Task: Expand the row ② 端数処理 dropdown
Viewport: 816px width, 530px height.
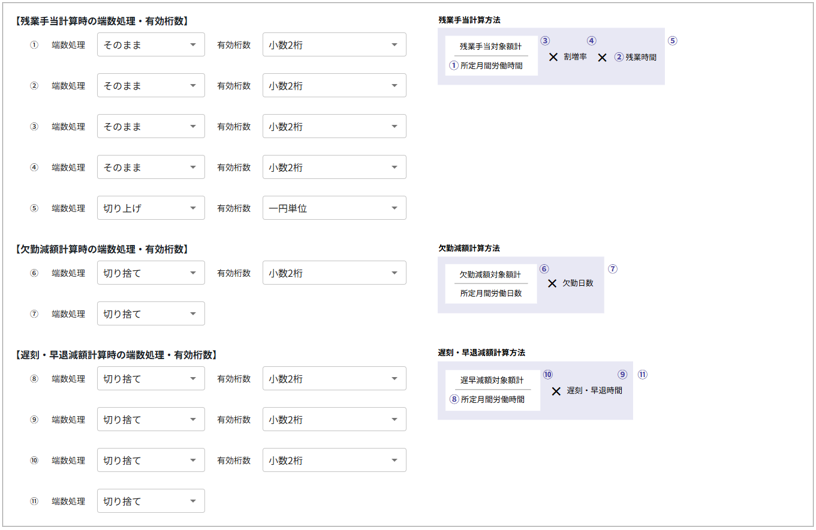Action: (151, 86)
